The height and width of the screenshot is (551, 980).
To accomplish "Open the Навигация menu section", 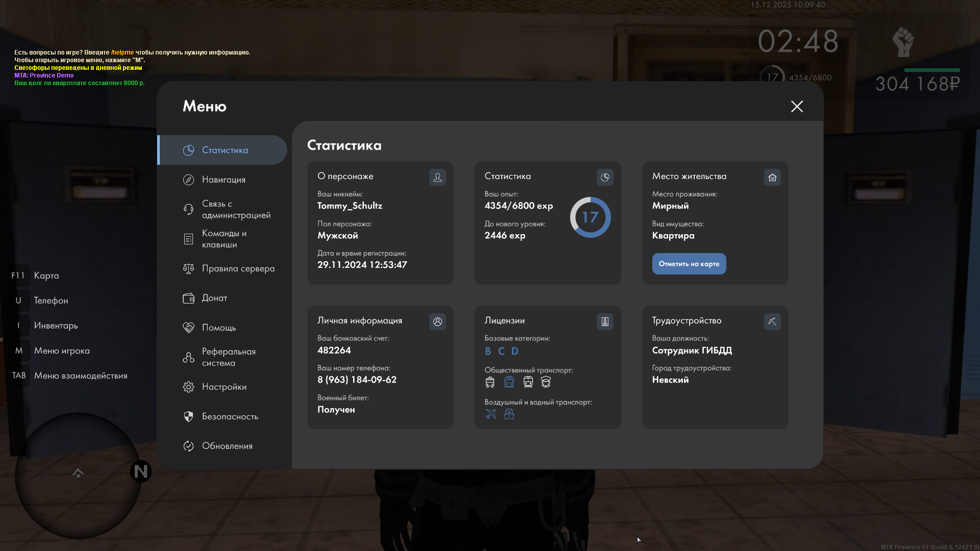I will click(x=224, y=180).
